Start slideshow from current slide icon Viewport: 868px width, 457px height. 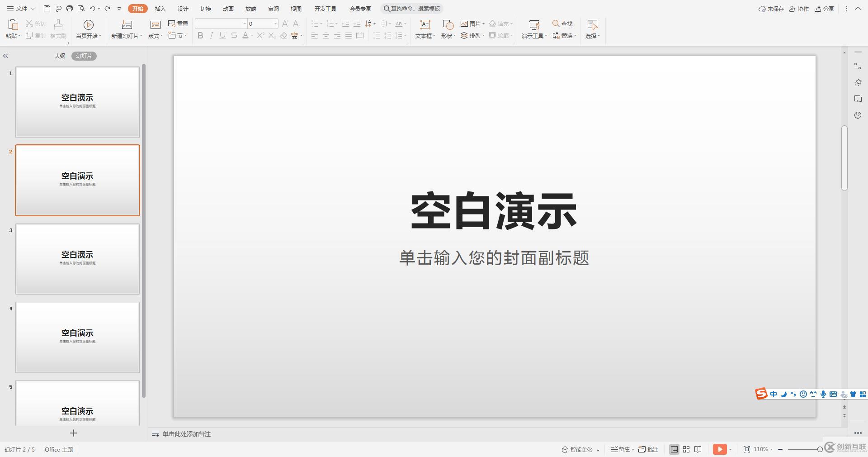tap(89, 25)
